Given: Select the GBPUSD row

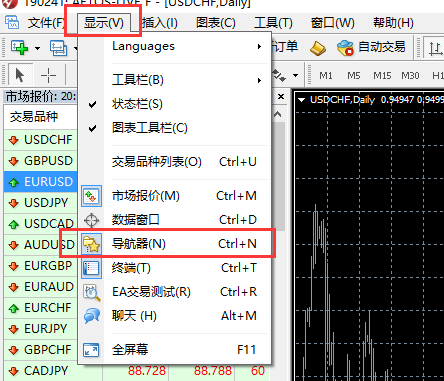Looking at the screenshot, I should (41, 161).
